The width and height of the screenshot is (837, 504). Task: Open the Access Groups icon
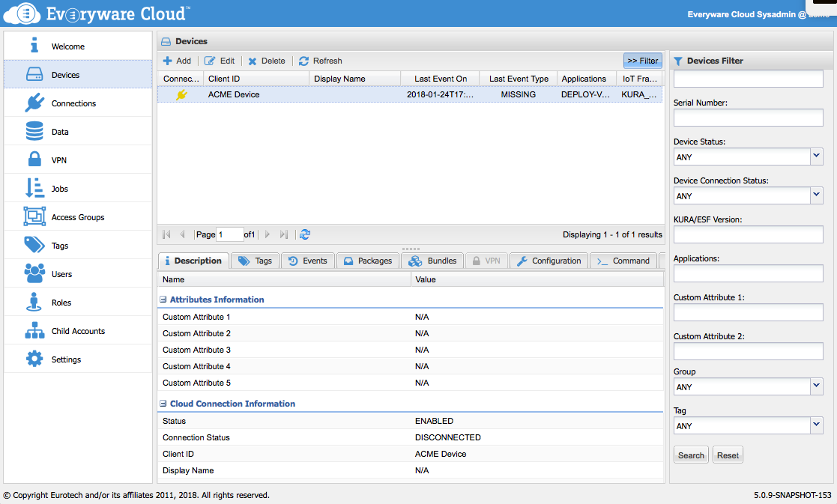pos(34,216)
